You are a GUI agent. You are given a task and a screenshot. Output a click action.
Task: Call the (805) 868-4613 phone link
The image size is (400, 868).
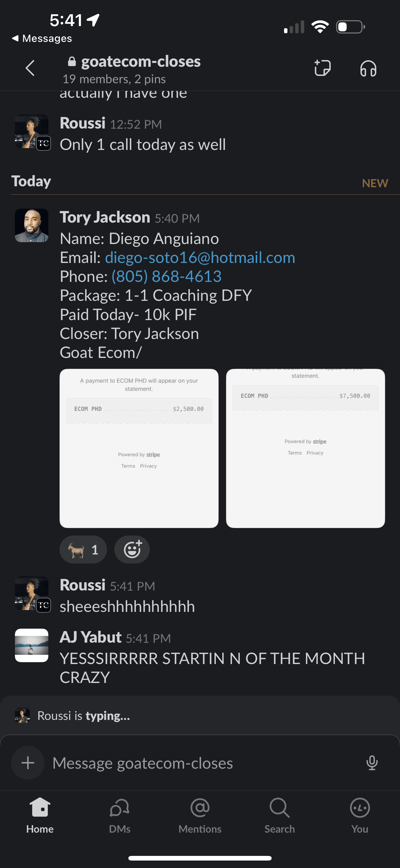[x=166, y=276]
